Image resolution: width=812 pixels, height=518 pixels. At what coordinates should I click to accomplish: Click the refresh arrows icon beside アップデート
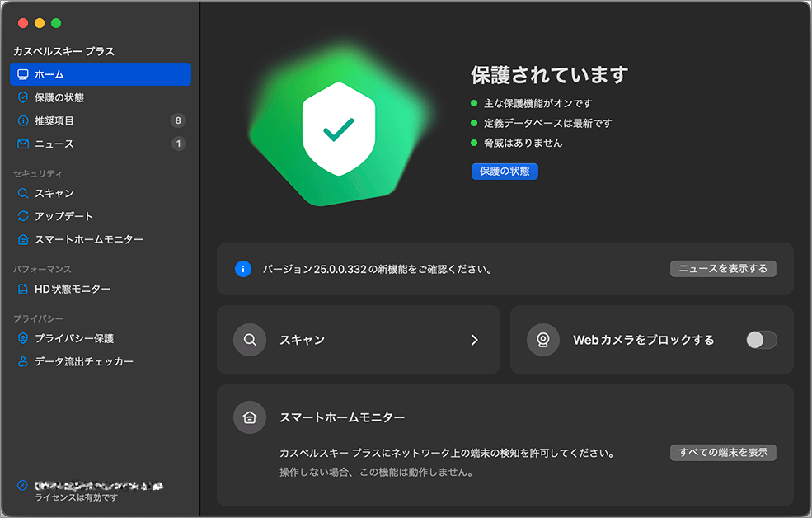click(23, 216)
